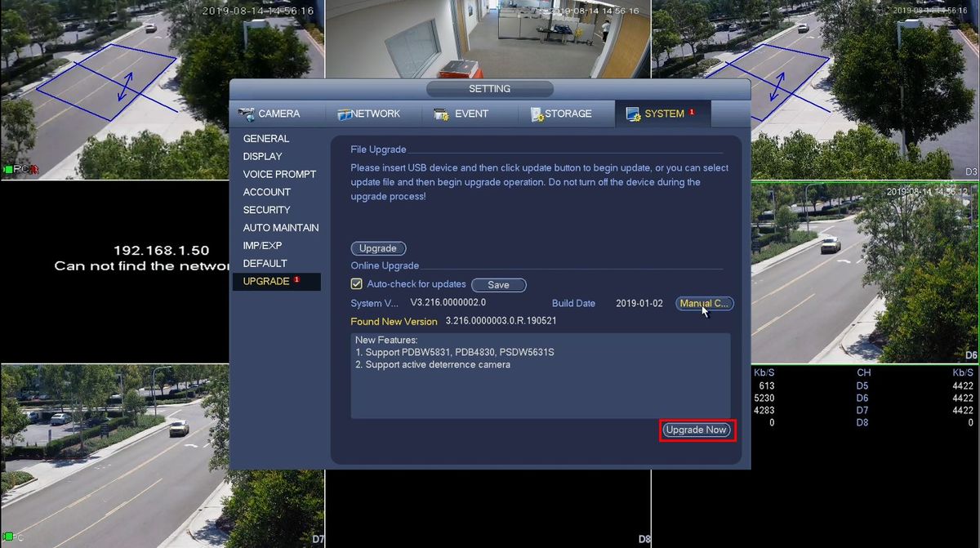Viewport: 980px width, 548px height.
Task: Click the file Upgrade button
Action: pyautogui.click(x=378, y=248)
